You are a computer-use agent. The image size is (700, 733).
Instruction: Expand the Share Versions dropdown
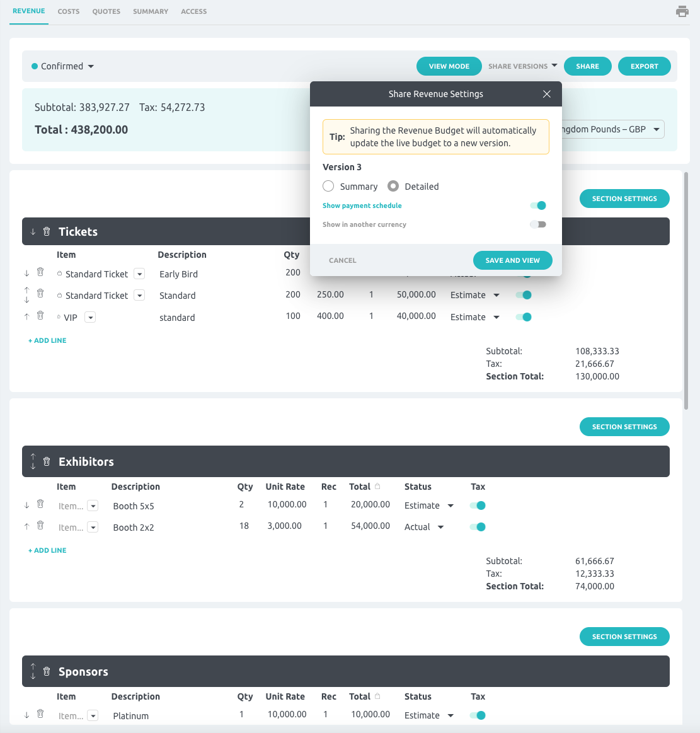[x=522, y=66]
